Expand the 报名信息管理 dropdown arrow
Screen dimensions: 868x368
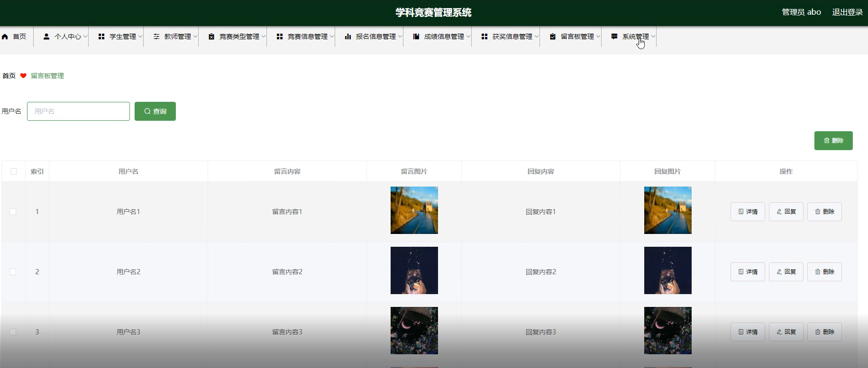[400, 36]
